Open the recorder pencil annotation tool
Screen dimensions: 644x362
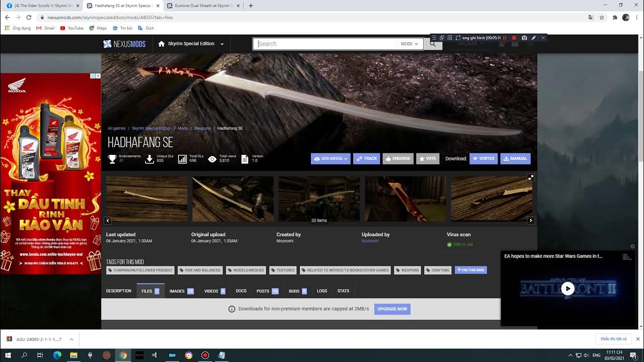pyautogui.click(x=534, y=38)
